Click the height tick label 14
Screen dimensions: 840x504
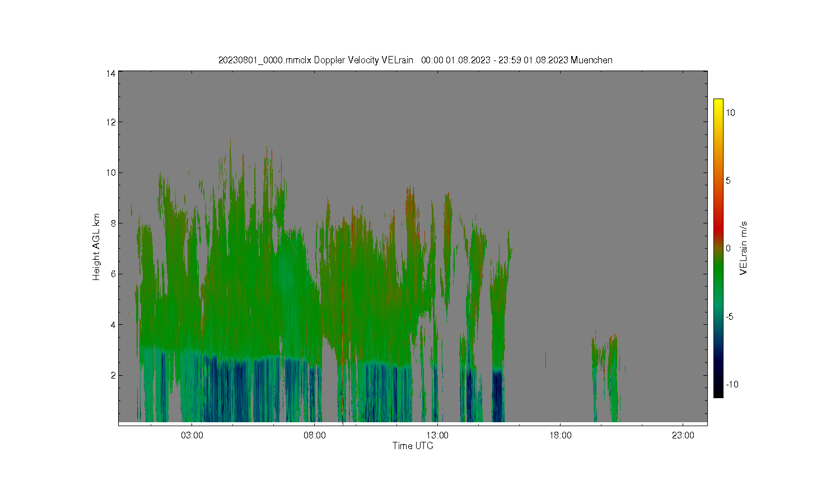tap(111, 73)
